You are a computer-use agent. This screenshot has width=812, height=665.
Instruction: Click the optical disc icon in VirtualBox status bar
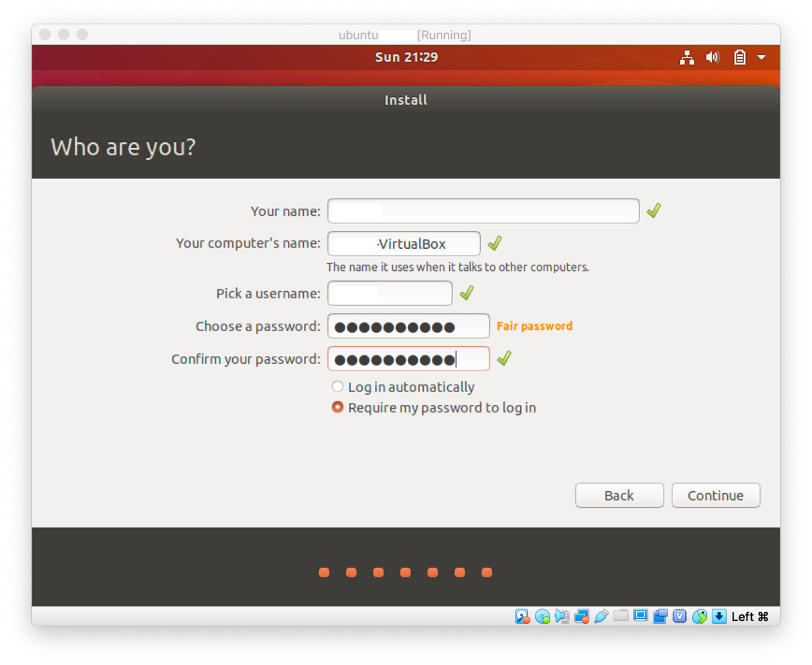543,616
